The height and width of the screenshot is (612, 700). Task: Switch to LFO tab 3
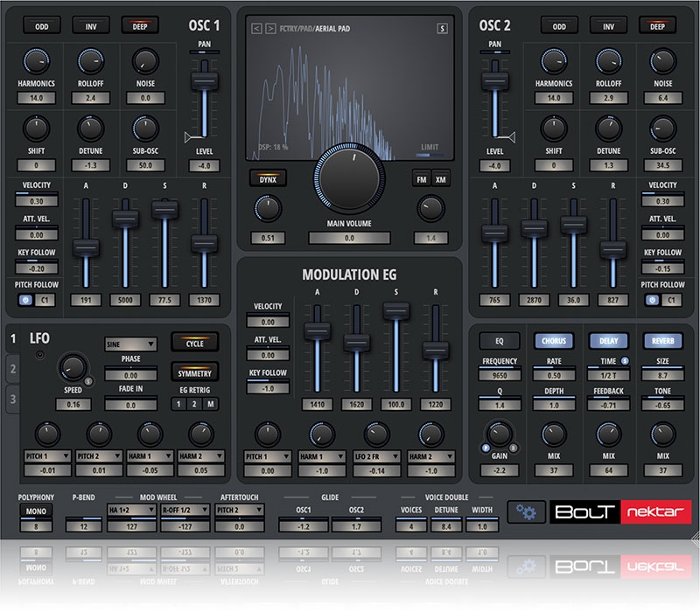point(13,399)
